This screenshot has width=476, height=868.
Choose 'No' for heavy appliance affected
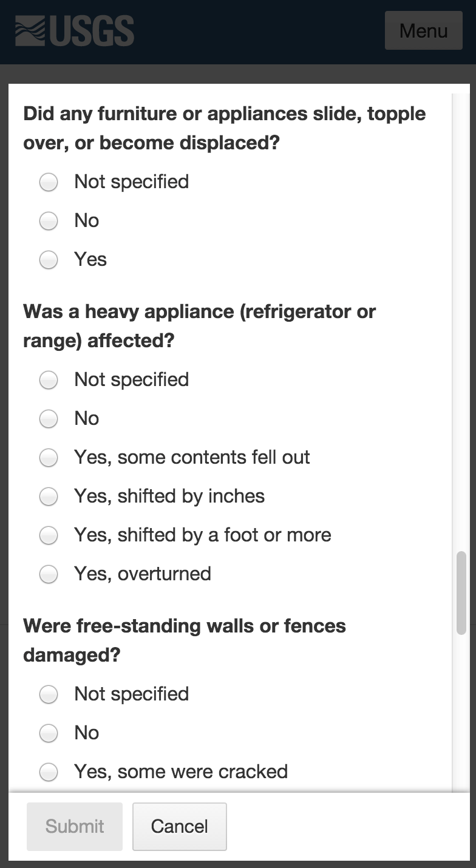point(49,419)
